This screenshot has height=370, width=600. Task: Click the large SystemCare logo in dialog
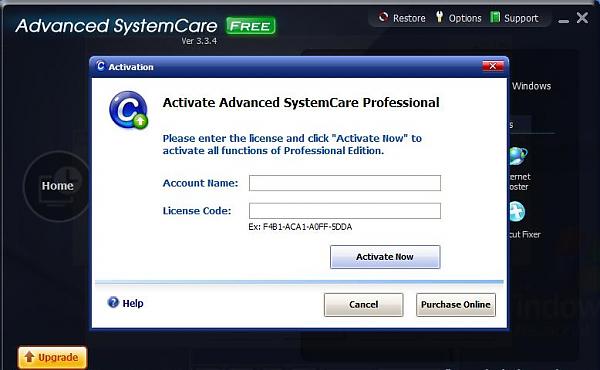point(129,110)
